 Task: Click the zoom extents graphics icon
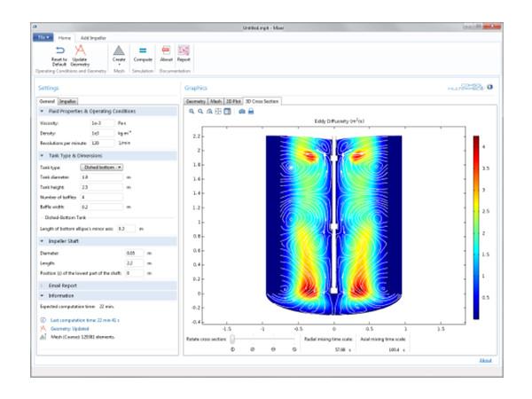(218, 112)
